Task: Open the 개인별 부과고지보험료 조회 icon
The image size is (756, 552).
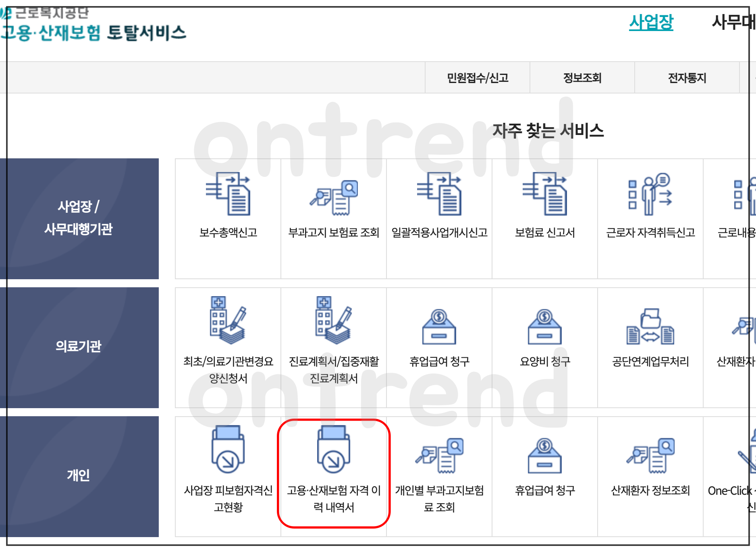Action: 439,455
